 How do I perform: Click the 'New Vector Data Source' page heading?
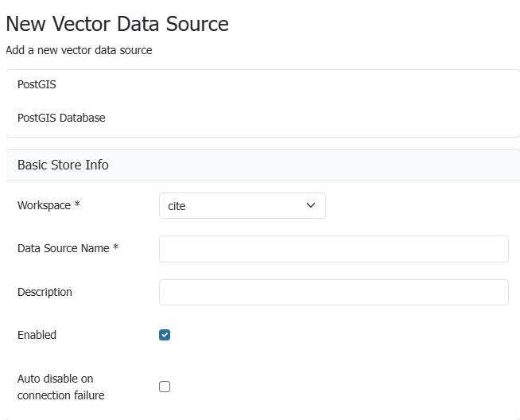point(117,24)
